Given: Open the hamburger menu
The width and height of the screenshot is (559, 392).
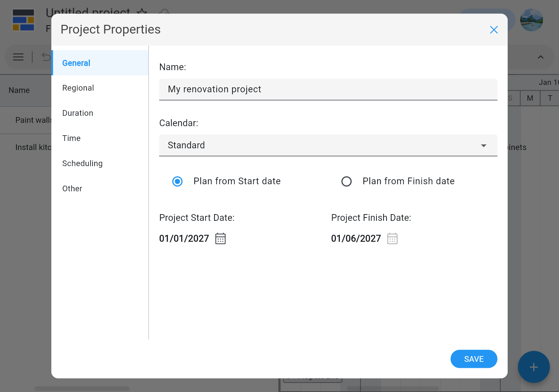Looking at the screenshot, I should [18, 57].
